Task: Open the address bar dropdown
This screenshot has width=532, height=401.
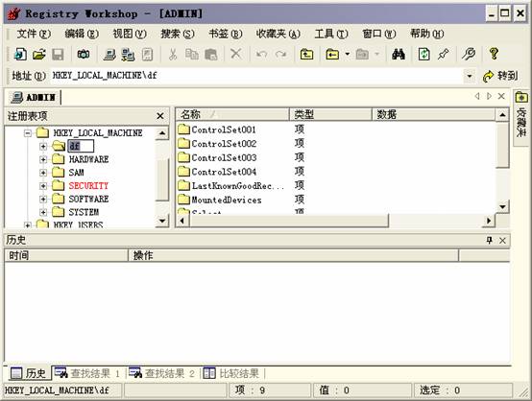Action: 470,76
